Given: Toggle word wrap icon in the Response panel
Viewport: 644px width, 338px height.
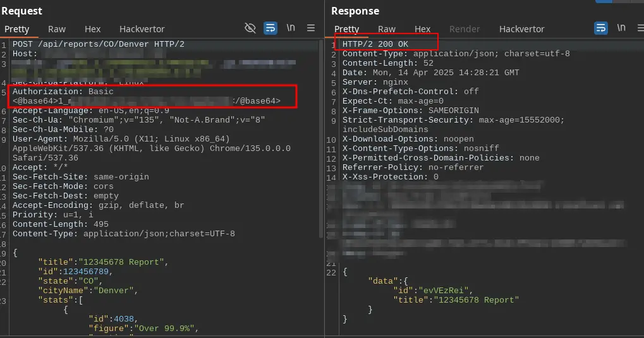Looking at the screenshot, I should click(601, 28).
